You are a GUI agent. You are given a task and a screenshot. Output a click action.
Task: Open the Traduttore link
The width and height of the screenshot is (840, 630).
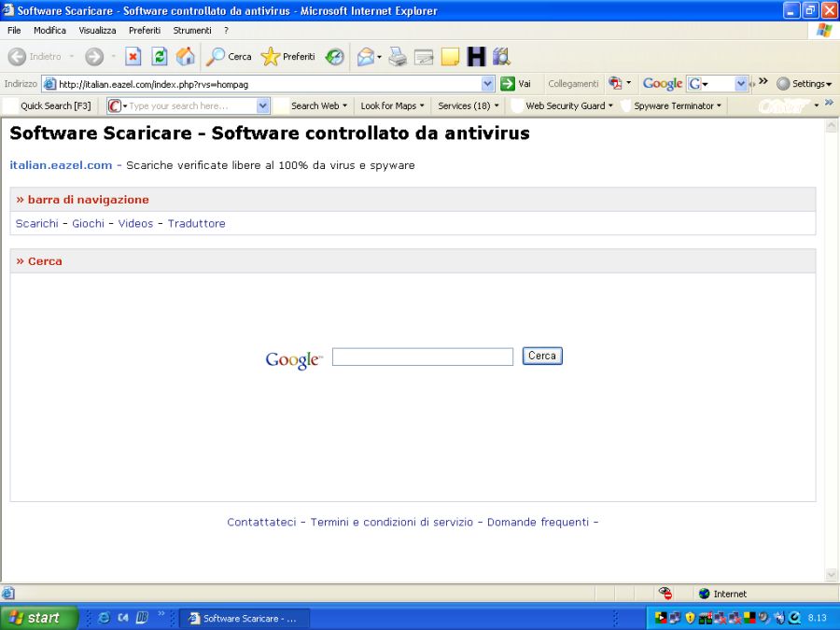[197, 223]
